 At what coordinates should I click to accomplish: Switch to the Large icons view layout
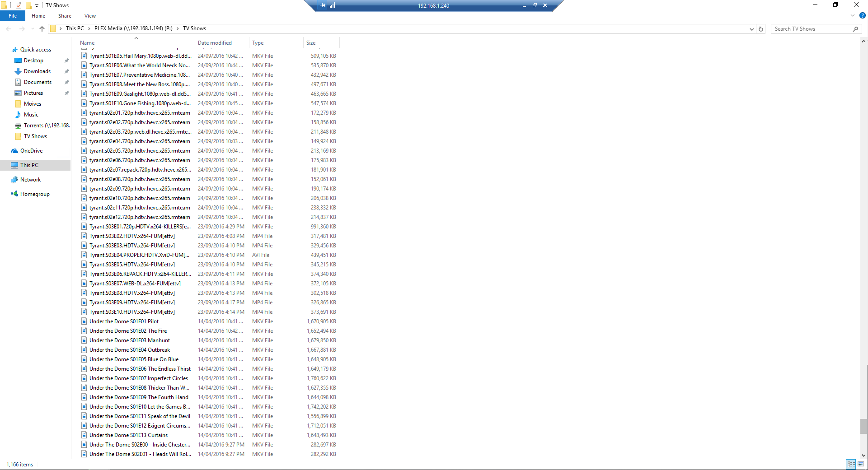861,464
